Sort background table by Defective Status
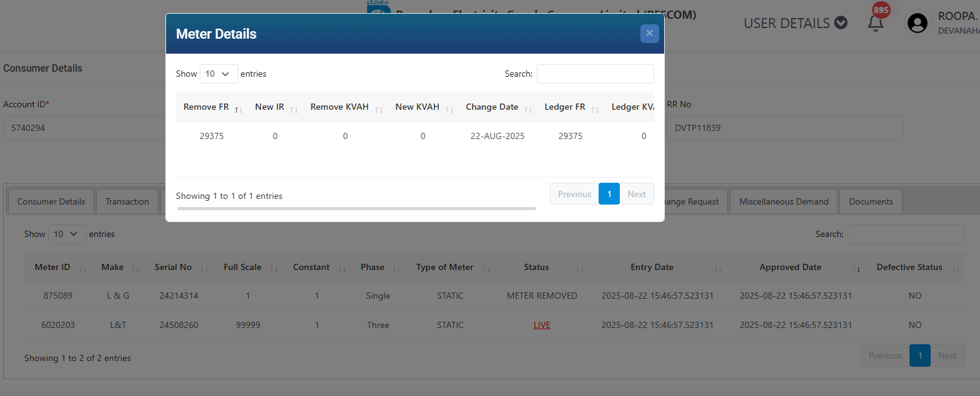980x396 pixels. coord(915,267)
